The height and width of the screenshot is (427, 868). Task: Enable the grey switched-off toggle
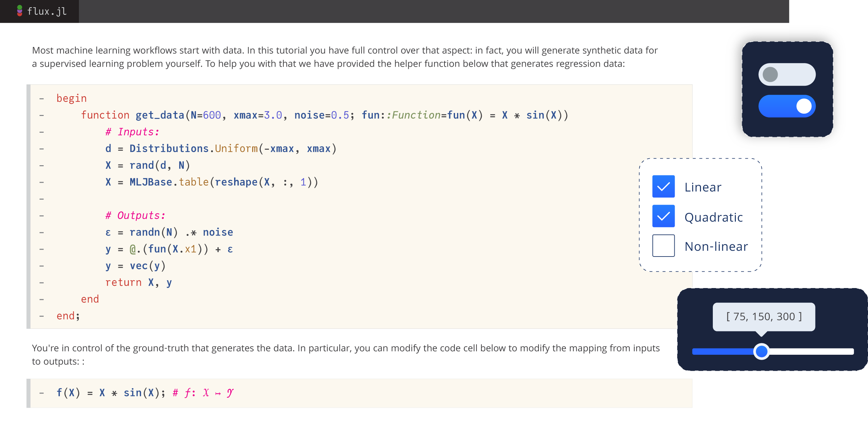click(786, 75)
